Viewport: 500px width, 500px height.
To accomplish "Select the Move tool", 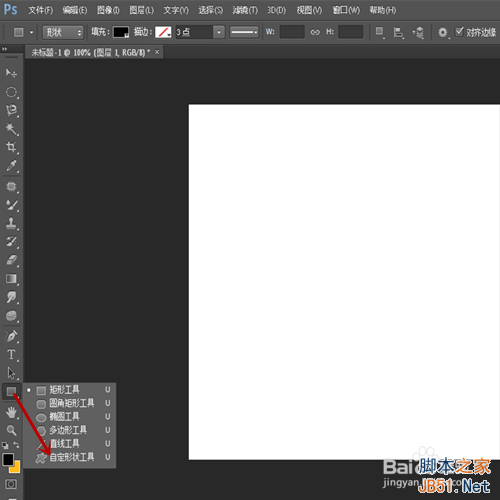I will [x=11, y=73].
